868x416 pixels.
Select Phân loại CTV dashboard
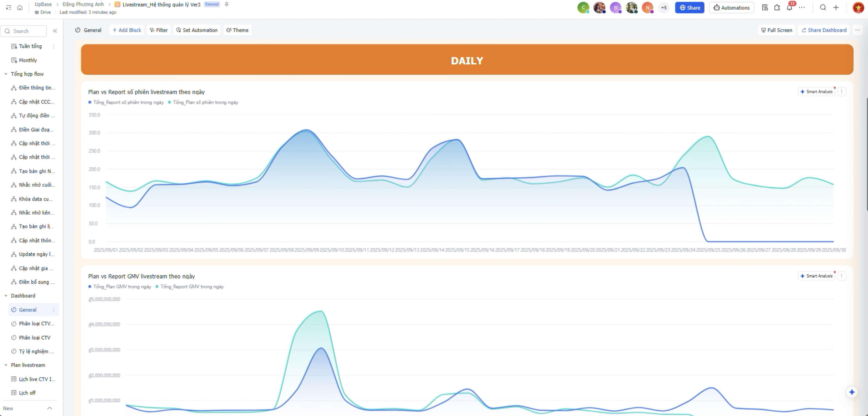click(x=34, y=337)
